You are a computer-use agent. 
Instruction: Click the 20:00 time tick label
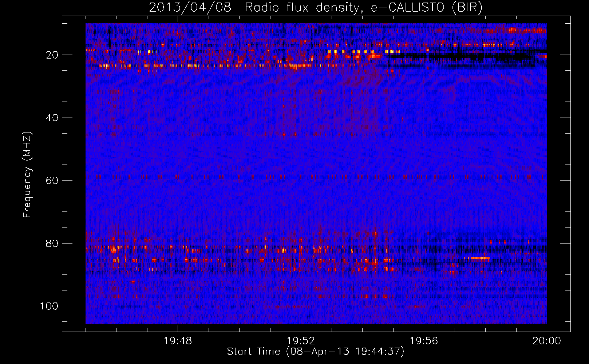click(547, 341)
